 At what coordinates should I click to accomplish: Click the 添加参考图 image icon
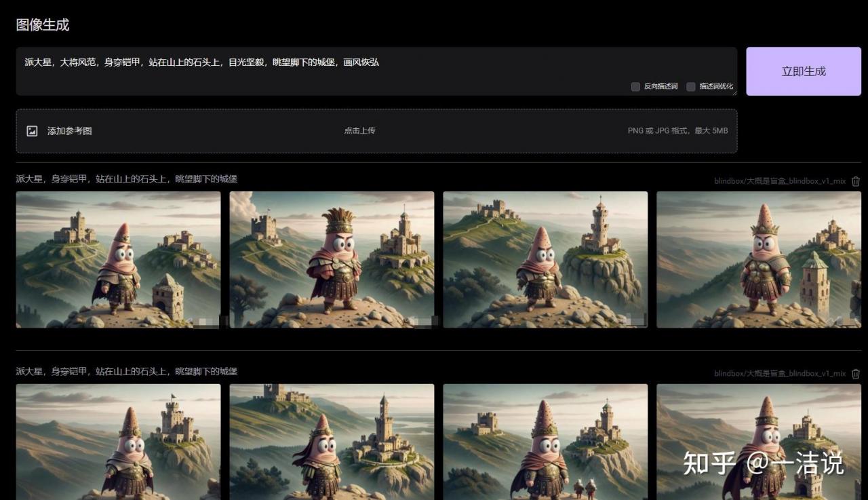[32, 131]
